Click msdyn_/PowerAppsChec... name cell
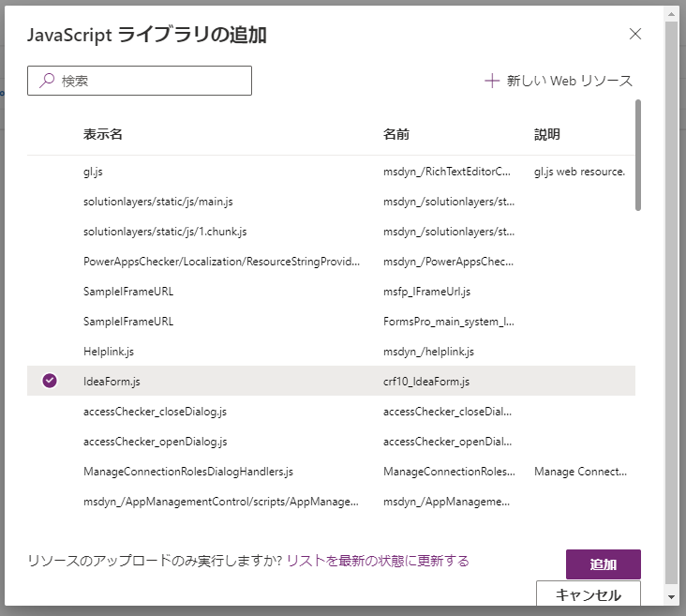 (x=449, y=262)
